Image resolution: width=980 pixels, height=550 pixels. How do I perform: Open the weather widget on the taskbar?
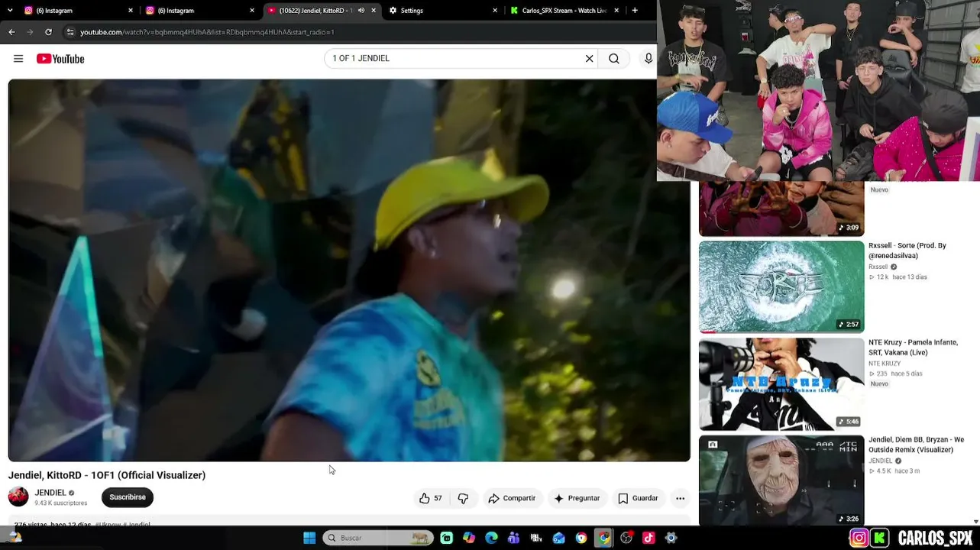15,537
